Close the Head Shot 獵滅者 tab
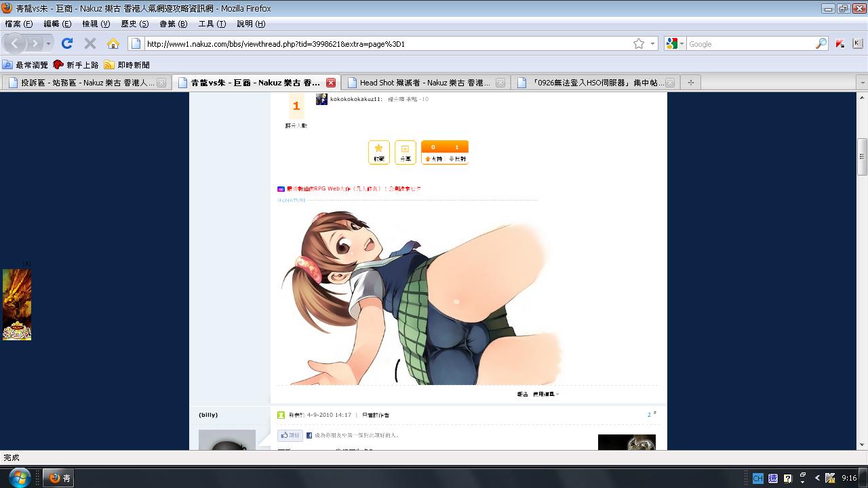 pyautogui.click(x=500, y=83)
